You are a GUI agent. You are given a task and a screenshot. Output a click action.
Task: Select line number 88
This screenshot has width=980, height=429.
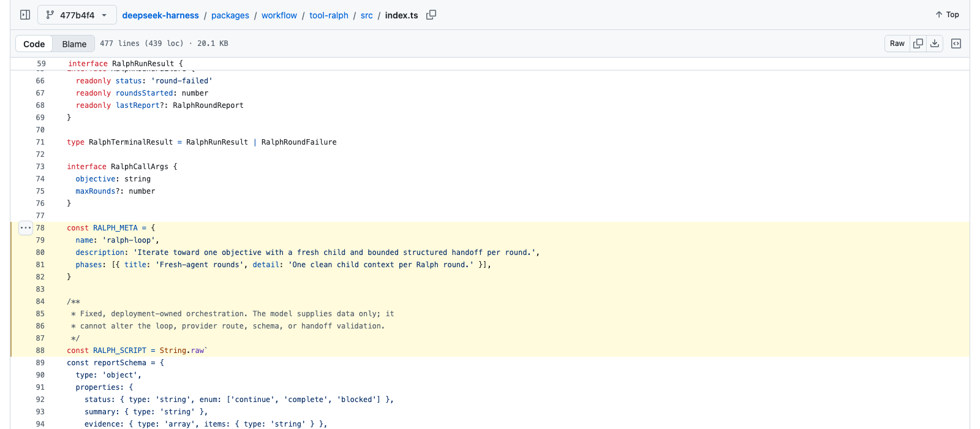pyautogui.click(x=40, y=351)
